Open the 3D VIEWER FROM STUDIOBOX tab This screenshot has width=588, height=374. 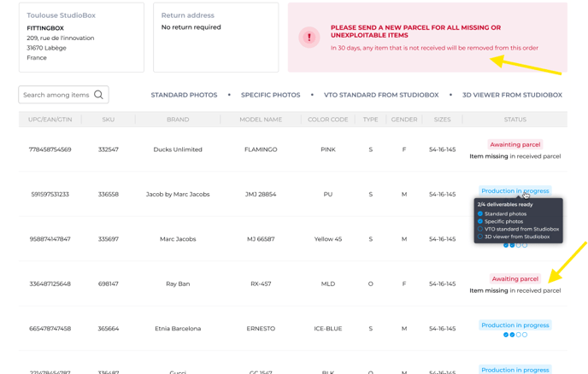[512, 95]
